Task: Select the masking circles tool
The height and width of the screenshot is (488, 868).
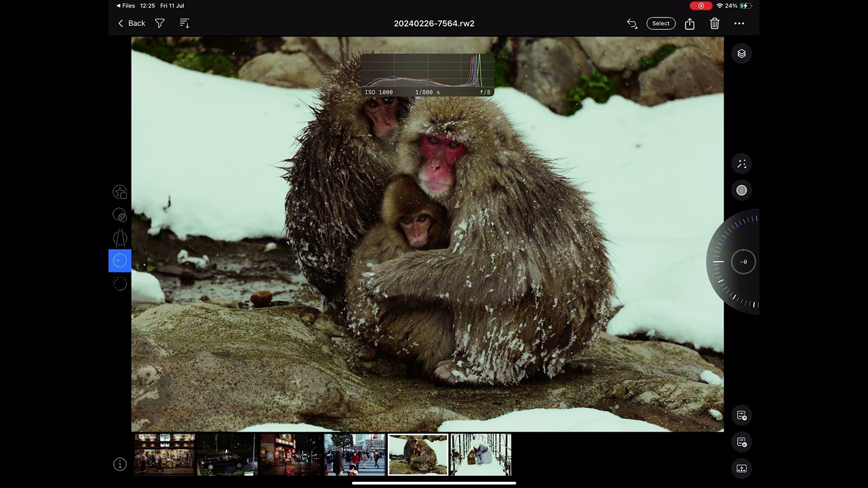Action: click(120, 215)
